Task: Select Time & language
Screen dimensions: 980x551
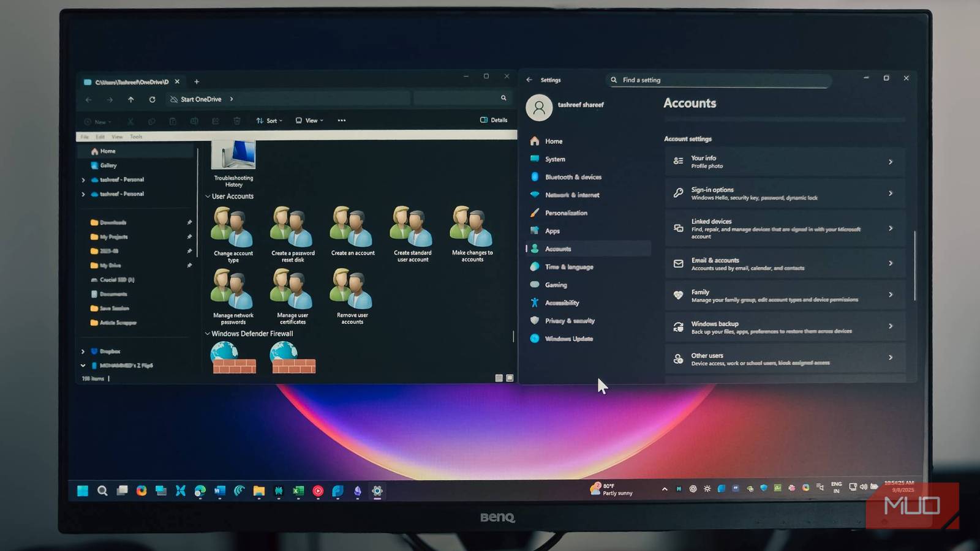Action: click(588, 267)
